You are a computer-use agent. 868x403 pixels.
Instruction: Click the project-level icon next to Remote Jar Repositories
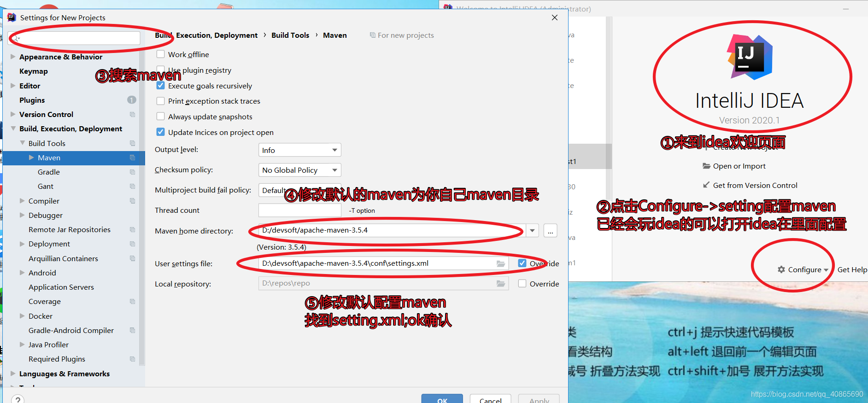(x=133, y=229)
